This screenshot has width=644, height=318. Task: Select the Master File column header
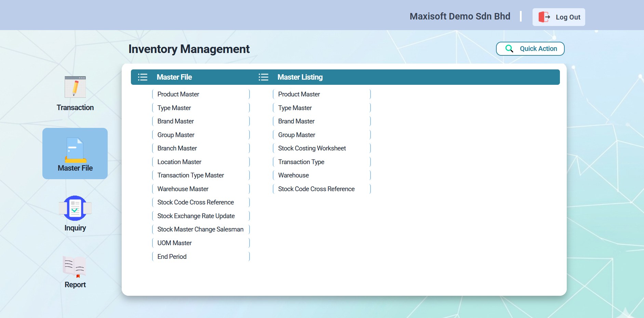pyautogui.click(x=174, y=77)
